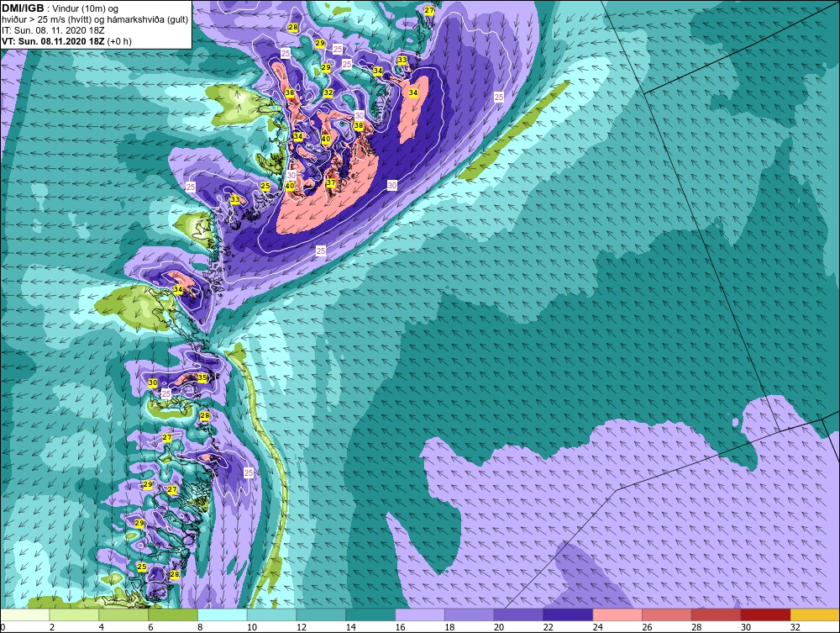Pick the 30–32 m/s dark red legend swatch
840x633 pixels.
point(765,615)
